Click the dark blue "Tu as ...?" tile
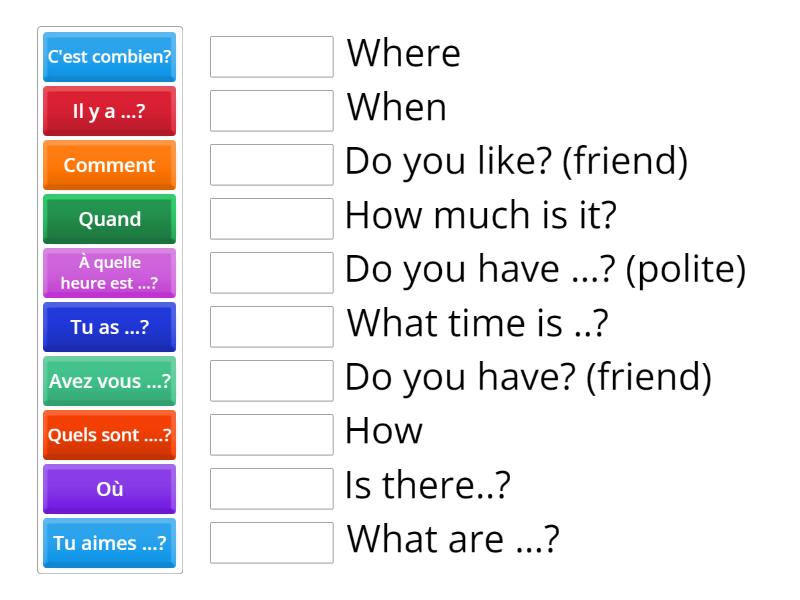The width and height of the screenshot is (800, 600). pyautogui.click(x=109, y=327)
